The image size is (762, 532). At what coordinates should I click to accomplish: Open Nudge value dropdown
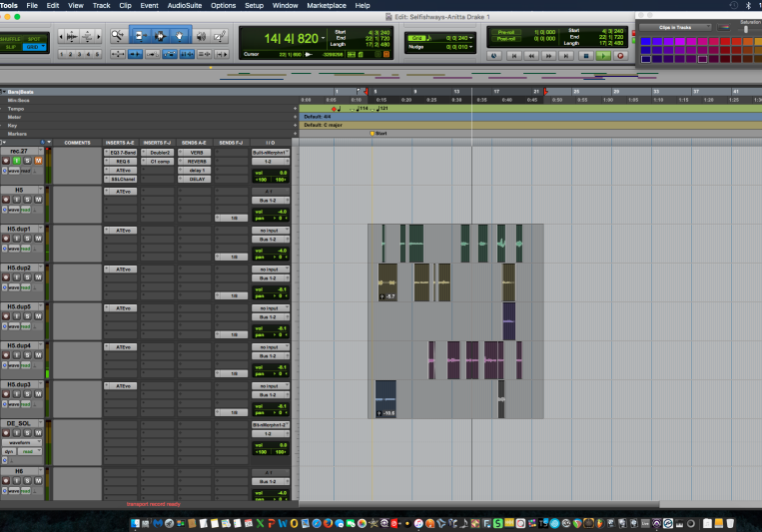tap(471, 47)
